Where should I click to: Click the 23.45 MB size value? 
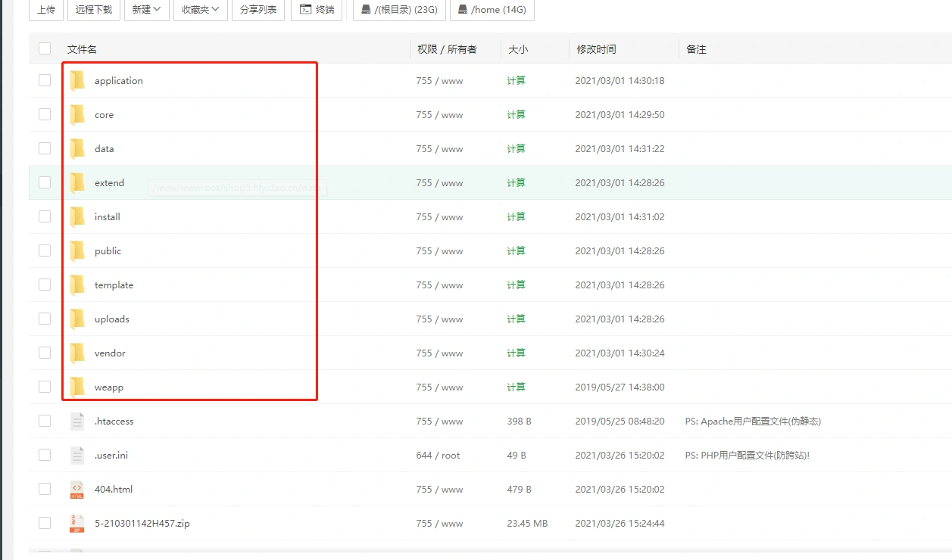click(x=527, y=523)
